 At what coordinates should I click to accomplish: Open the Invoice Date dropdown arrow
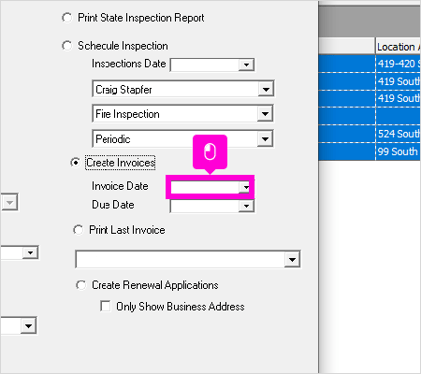click(246, 187)
